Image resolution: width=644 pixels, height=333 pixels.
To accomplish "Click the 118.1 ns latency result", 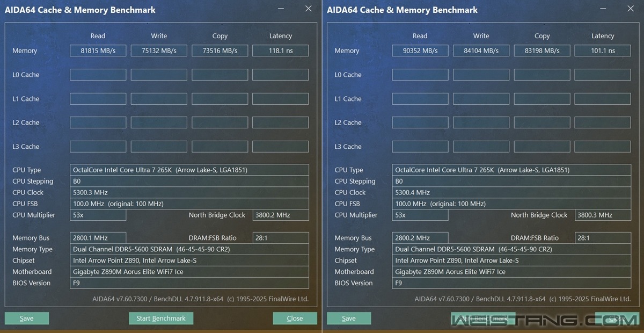I will pos(281,50).
